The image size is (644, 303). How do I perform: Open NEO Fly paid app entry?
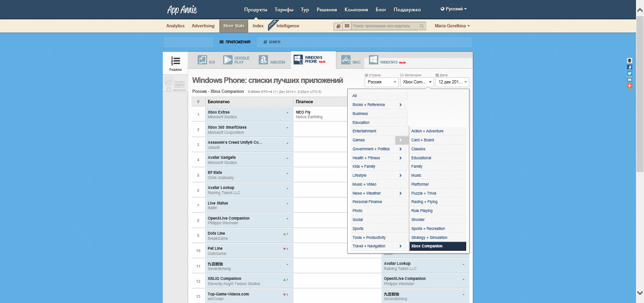[x=303, y=112]
